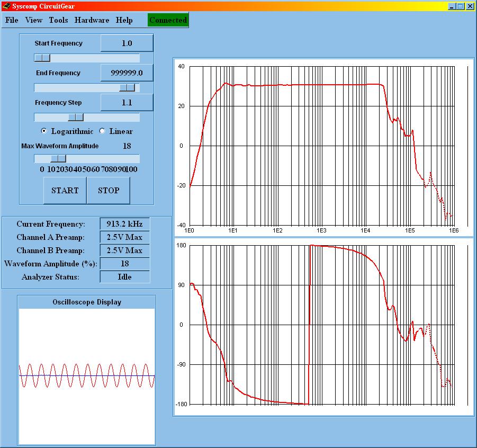
Task: Click the Start Frequency value field
Action: point(127,43)
